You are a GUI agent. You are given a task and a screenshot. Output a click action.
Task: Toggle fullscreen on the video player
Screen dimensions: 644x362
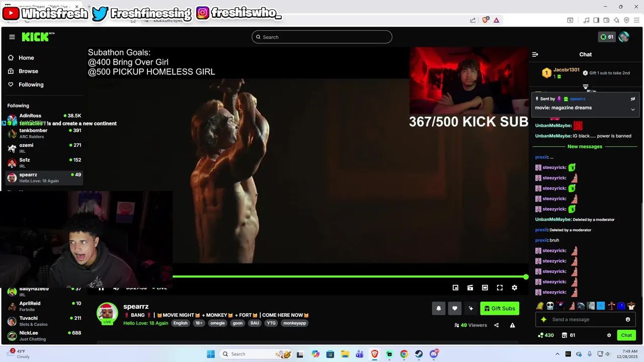[500, 288]
